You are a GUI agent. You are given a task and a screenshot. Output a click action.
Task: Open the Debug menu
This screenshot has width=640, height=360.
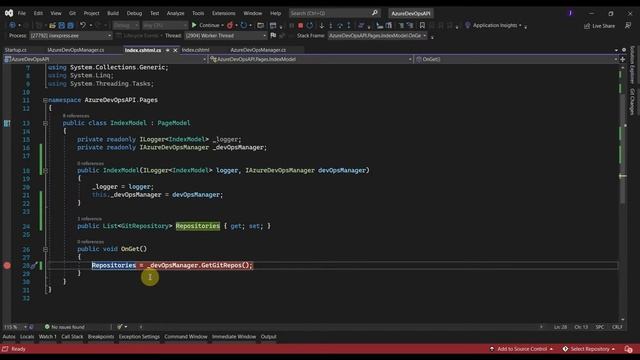tap(134, 13)
